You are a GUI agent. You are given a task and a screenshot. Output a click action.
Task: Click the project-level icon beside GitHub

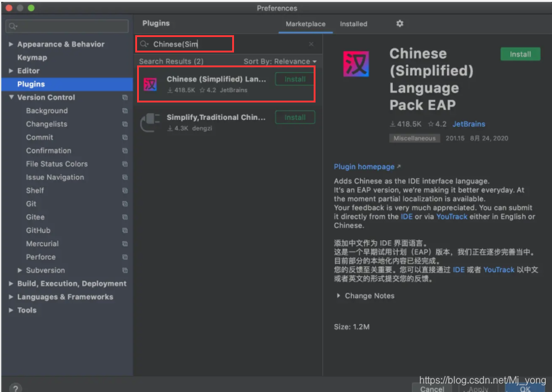pyautogui.click(x=125, y=230)
